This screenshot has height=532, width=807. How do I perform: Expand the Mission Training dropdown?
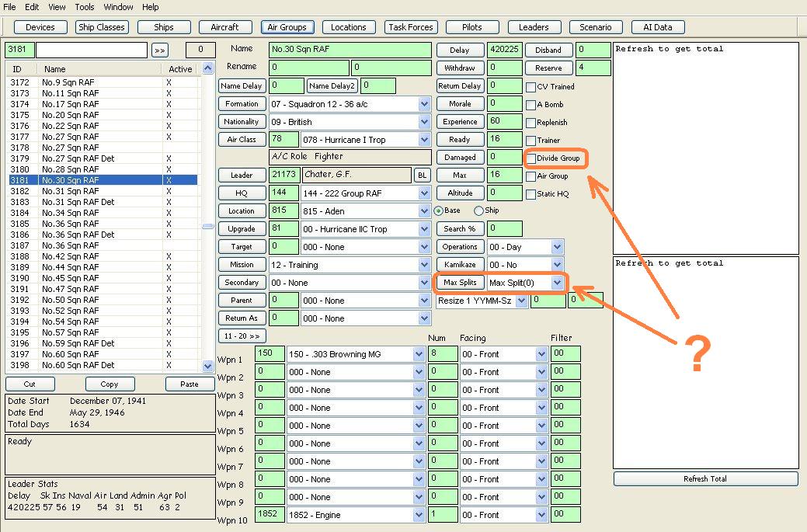(x=424, y=265)
